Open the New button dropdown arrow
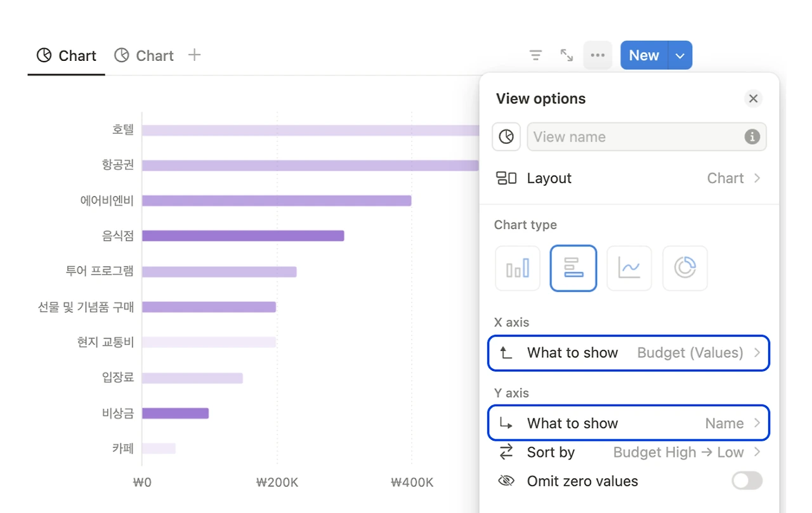The height and width of the screenshot is (513, 812). (680, 56)
